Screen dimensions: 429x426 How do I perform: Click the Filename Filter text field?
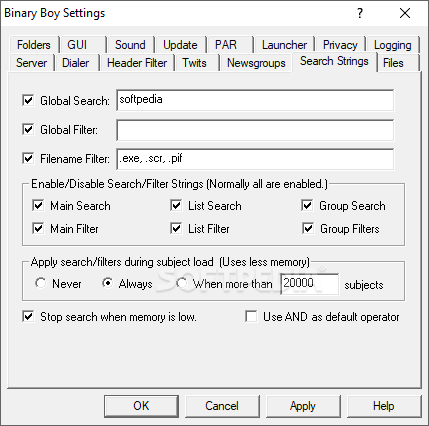[255, 159]
